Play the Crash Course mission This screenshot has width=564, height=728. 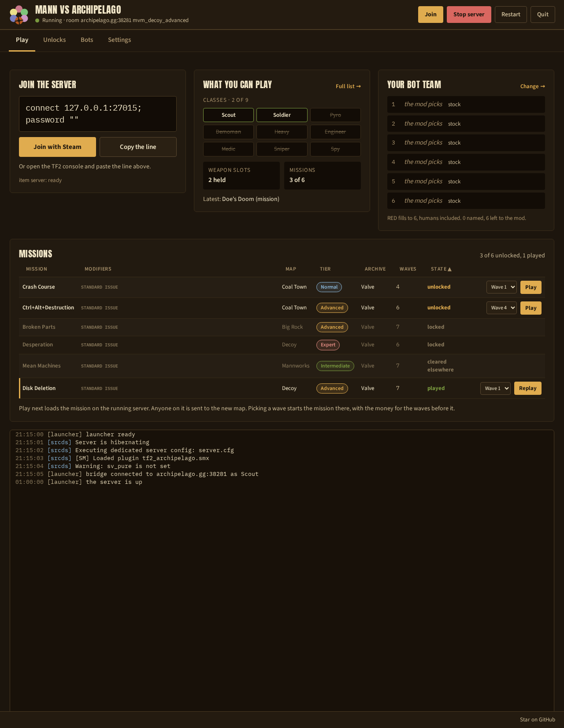tap(531, 287)
